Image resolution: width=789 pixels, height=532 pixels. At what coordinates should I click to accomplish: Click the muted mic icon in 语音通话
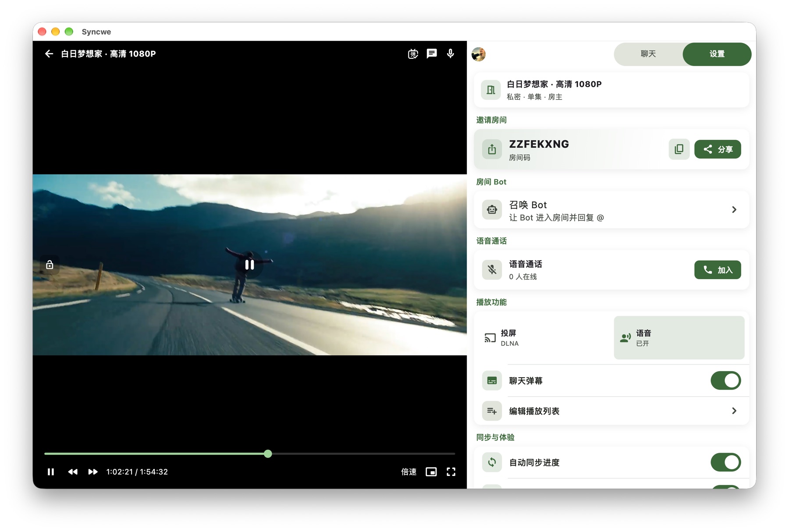[492, 270]
